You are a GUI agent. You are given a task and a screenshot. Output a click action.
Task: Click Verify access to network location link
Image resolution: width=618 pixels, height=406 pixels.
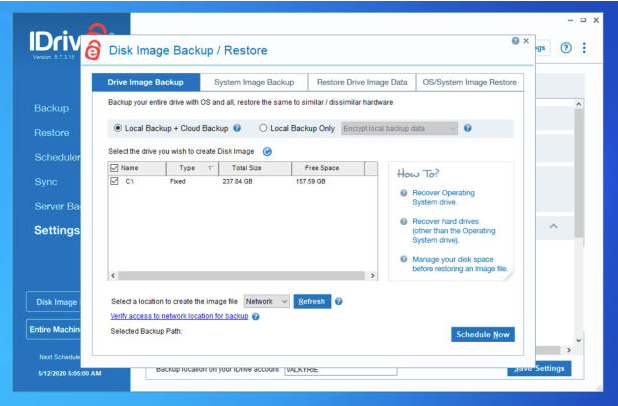[179, 316]
